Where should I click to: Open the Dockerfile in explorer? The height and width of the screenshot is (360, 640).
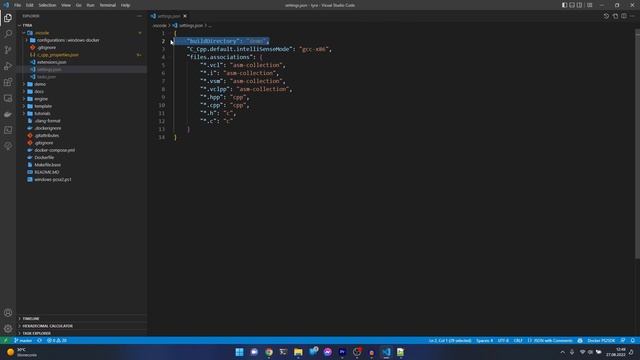pyautogui.click(x=82, y=158)
